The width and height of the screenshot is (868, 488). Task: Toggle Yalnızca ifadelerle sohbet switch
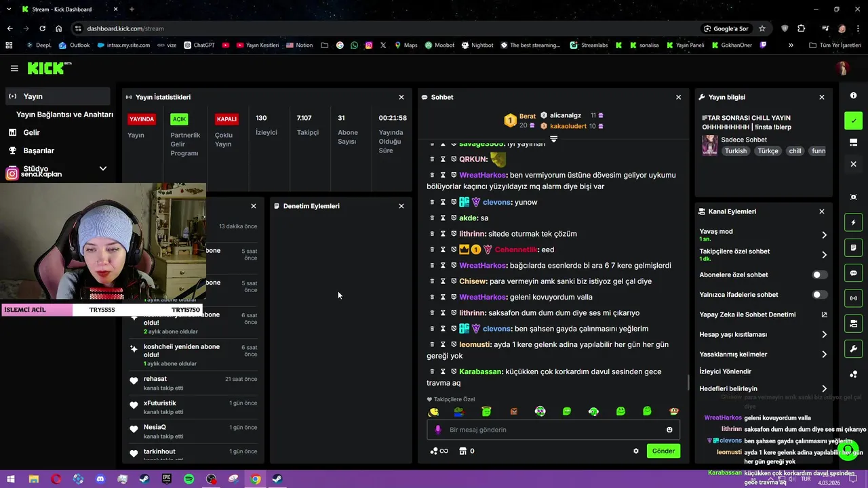coord(820,295)
